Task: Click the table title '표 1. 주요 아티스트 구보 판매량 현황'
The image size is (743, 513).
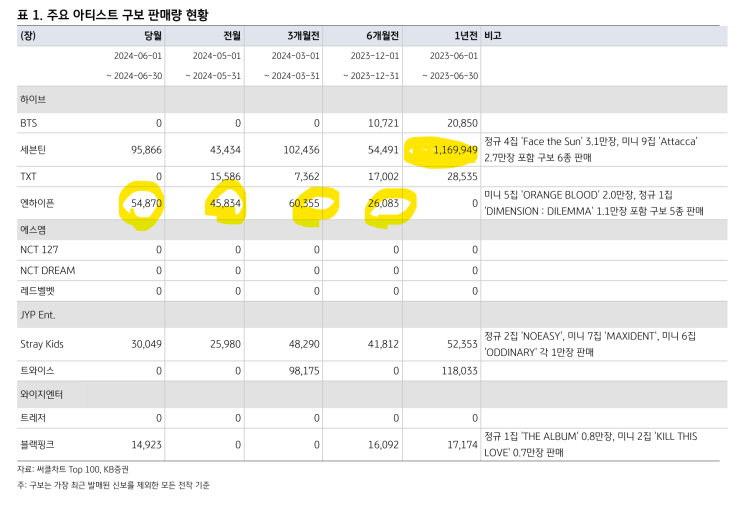Action: (113, 15)
